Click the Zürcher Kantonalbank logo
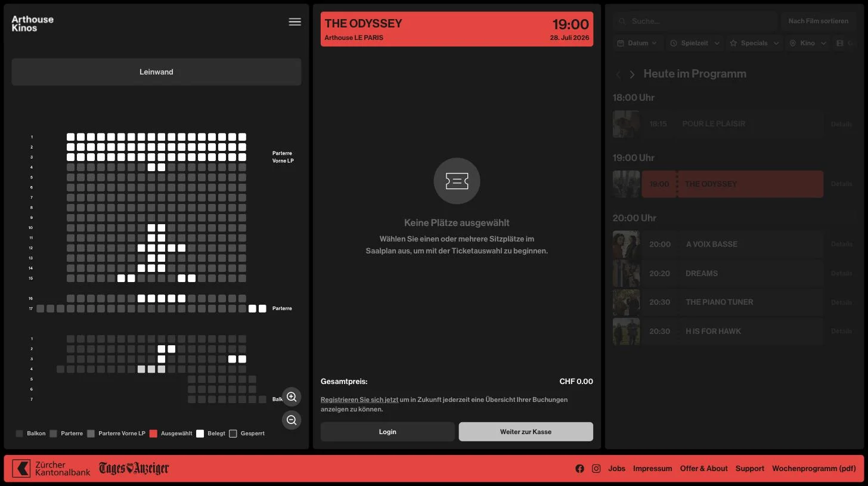The width and height of the screenshot is (868, 486). click(x=51, y=468)
